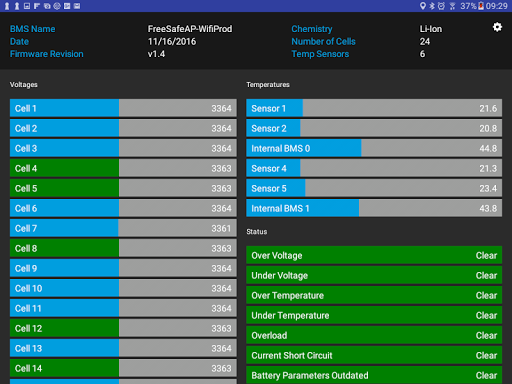Select the Internal BMS 1 temperature row
Image resolution: width=512 pixels, height=384 pixels.
(x=374, y=208)
